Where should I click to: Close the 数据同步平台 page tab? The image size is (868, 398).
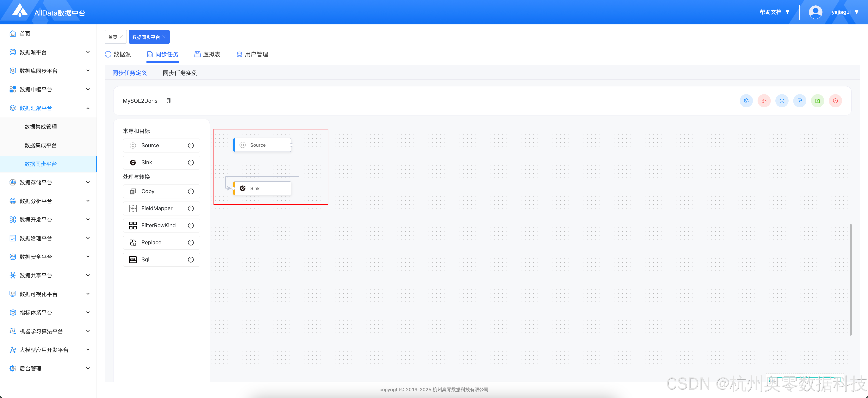(164, 37)
